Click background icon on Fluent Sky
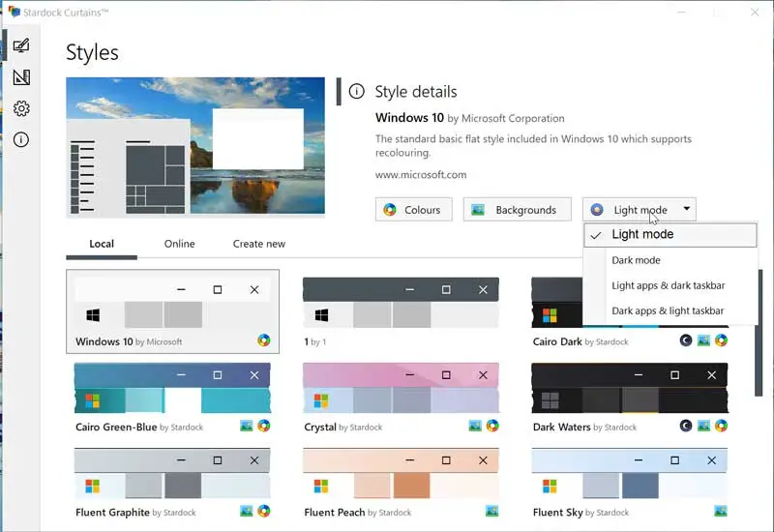 pos(721,511)
